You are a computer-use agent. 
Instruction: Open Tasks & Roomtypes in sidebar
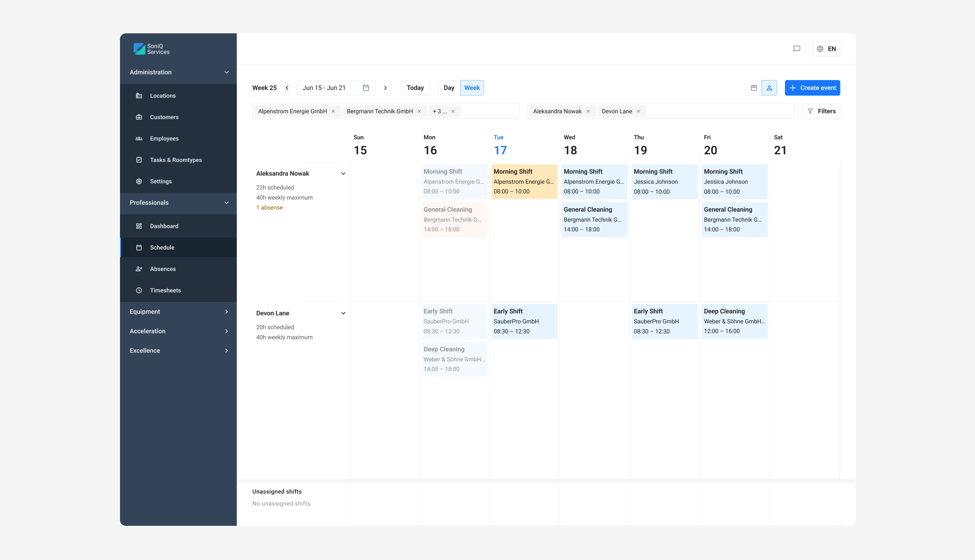[x=175, y=160]
